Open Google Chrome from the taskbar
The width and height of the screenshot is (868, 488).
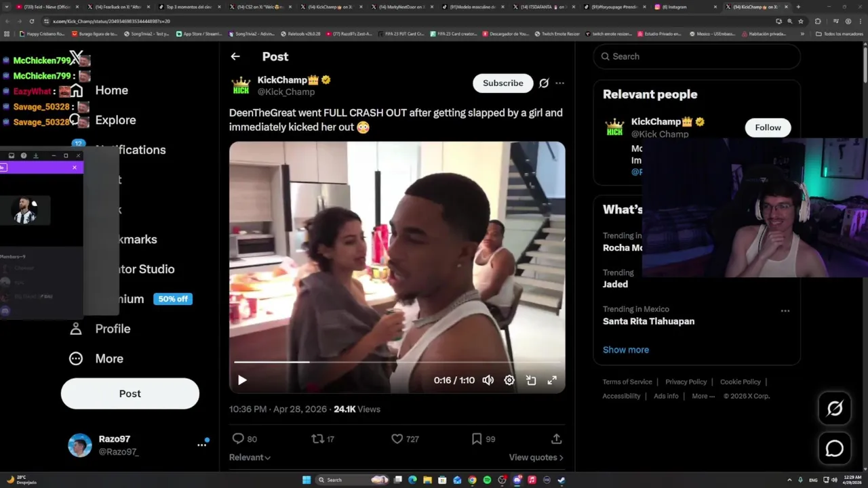click(x=473, y=480)
